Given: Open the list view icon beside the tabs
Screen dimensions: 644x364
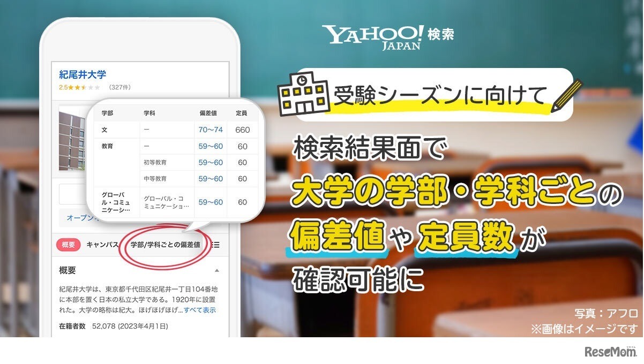Looking at the screenshot, I should click(x=216, y=245).
